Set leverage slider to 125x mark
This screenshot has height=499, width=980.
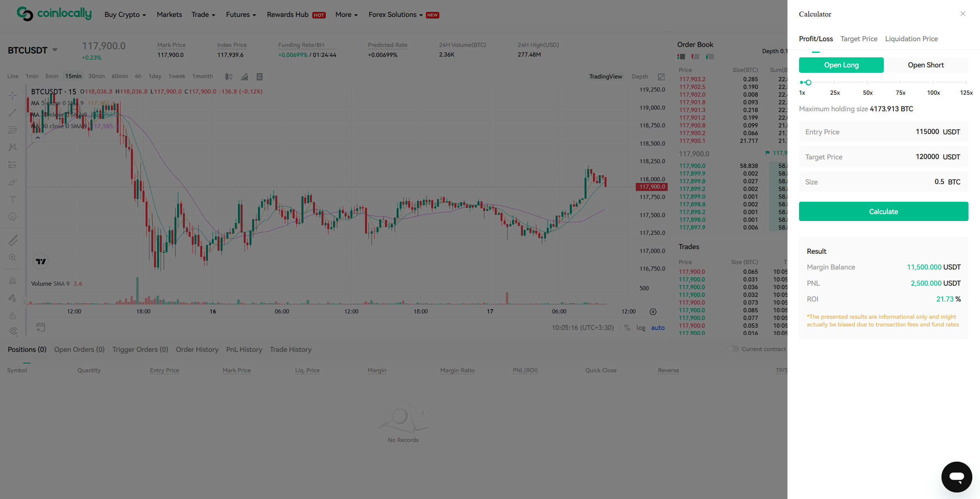pos(966,82)
